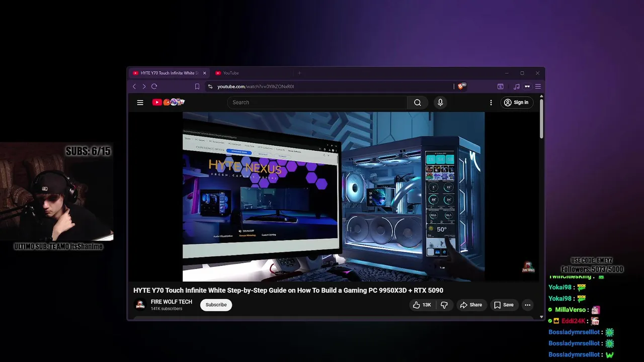Viewport: 644px width, 362px height.
Task: Focus the YouTube Search field
Action: tap(317, 103)
